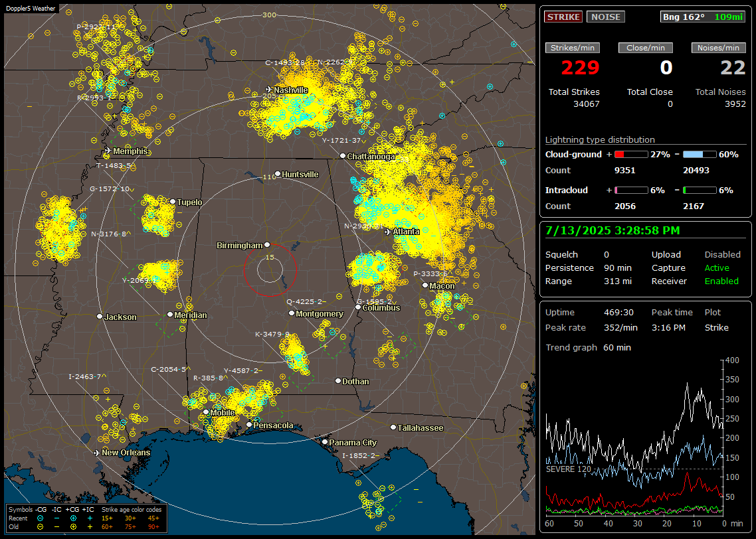Click the date and time 7/13/2025 3:28:58 PM
Viewport: 756px width, 539px height.
tap(613, 230)
